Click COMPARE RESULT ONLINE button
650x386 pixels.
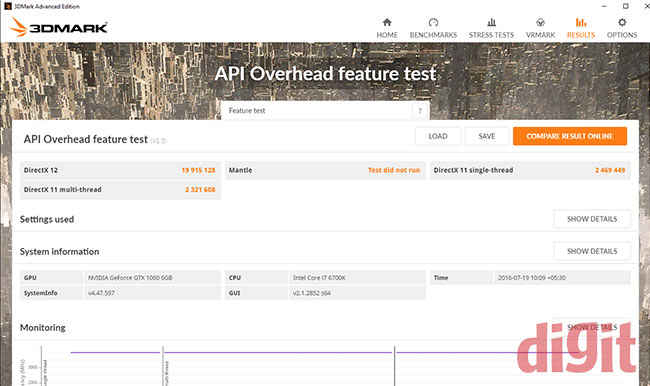(x=570, y=136)
